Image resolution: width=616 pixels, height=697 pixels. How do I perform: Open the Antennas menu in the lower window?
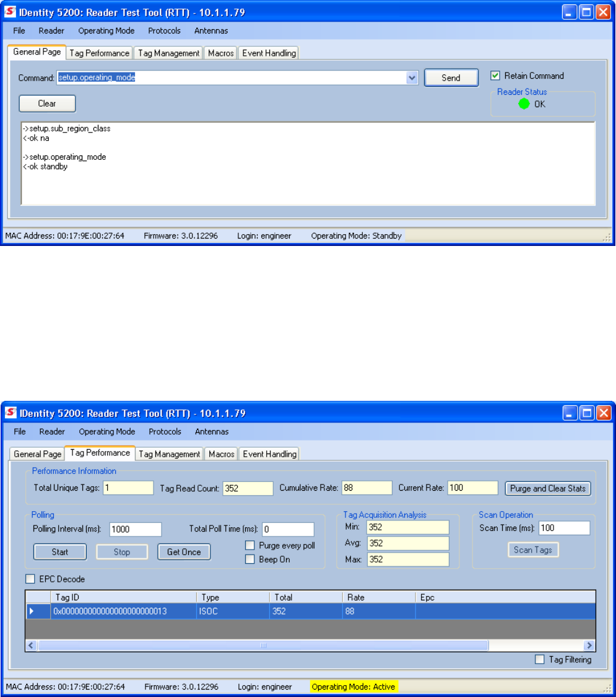pos(212,432)
